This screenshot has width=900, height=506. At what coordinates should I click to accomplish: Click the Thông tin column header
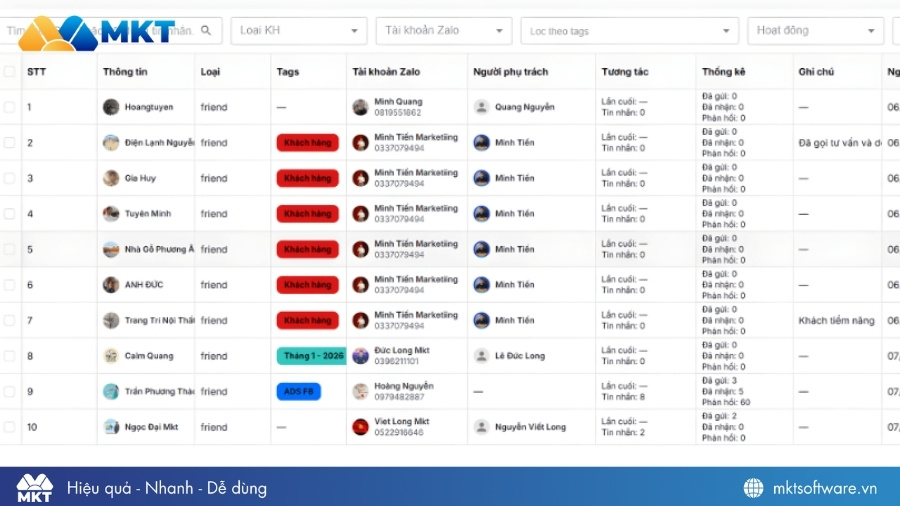pos(125,72)
